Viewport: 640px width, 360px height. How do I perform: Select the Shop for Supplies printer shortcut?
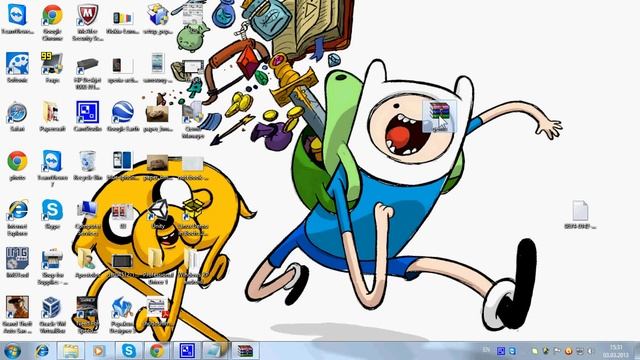coord(52,259)
